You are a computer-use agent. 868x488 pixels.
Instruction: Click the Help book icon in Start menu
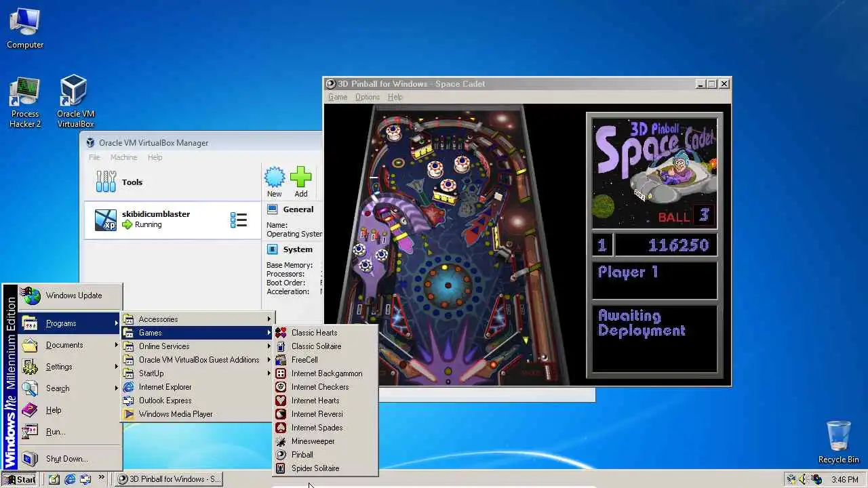click(x=30, y=410)
